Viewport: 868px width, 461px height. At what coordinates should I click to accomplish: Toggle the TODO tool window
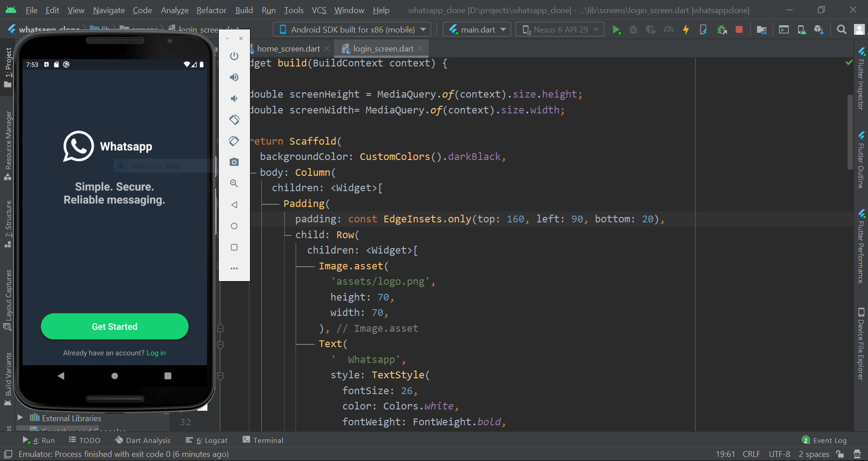click(x=89, y=440)
